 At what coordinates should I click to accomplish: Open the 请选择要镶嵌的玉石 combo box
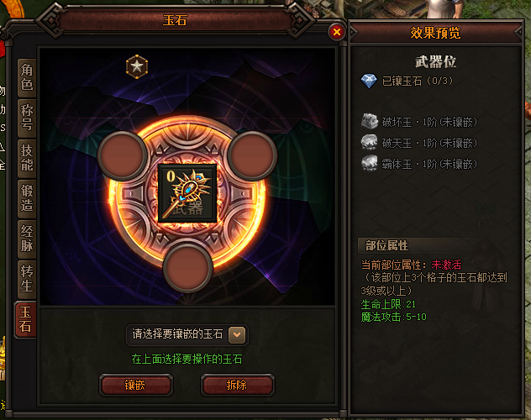click(x=187, y=335)
